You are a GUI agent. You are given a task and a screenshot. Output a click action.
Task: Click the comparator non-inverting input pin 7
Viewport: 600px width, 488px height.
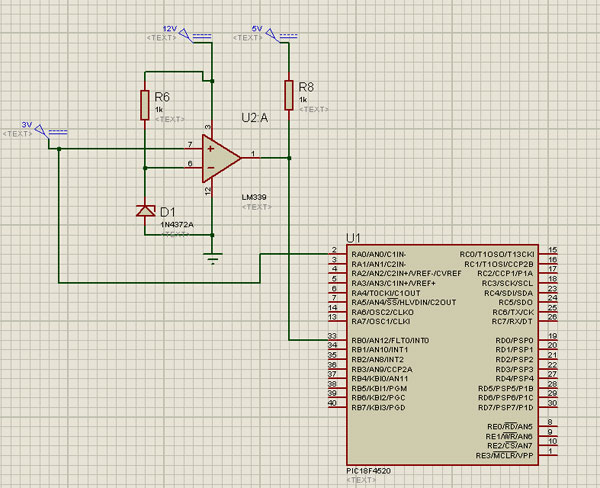[194, 148]
